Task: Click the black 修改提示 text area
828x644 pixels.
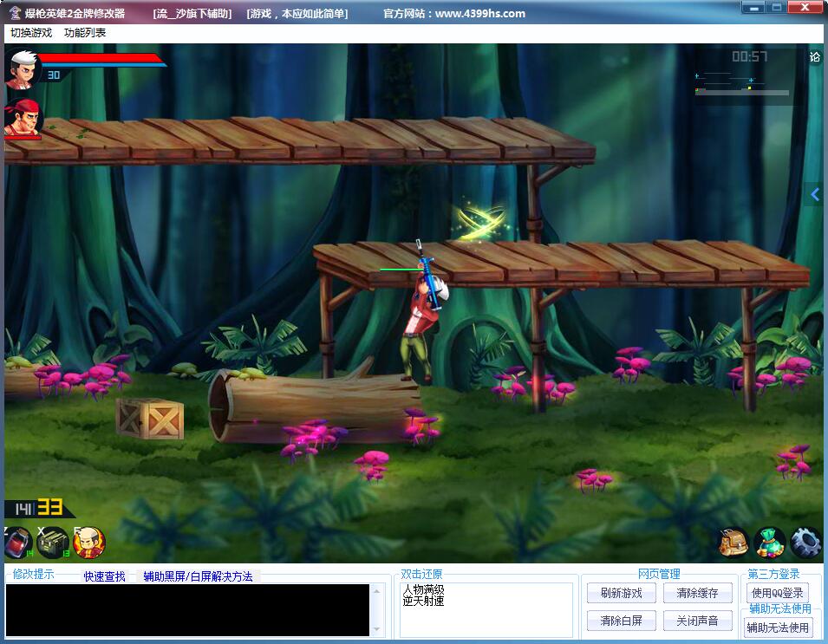Action: [x=187, y=609]
